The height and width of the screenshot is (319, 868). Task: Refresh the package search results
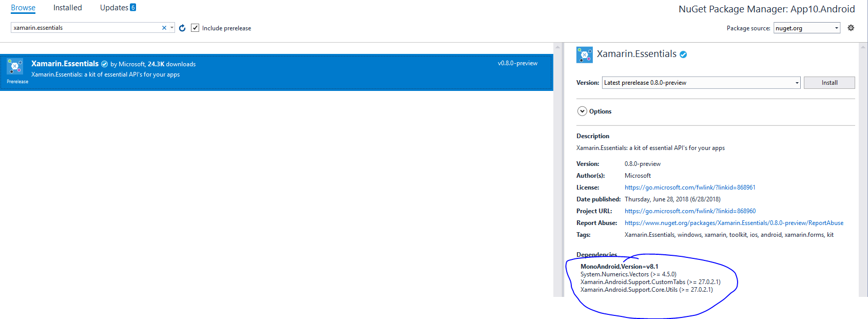182,28
